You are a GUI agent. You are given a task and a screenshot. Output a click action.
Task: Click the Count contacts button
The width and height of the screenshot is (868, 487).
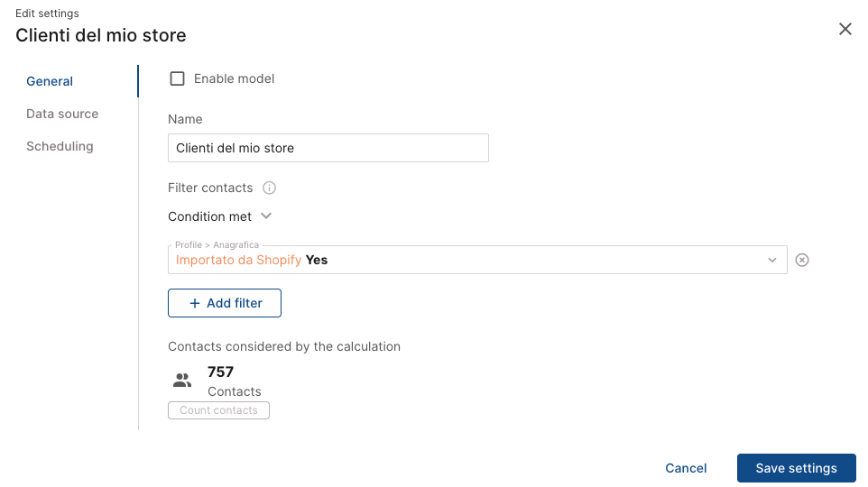(218, 410)
